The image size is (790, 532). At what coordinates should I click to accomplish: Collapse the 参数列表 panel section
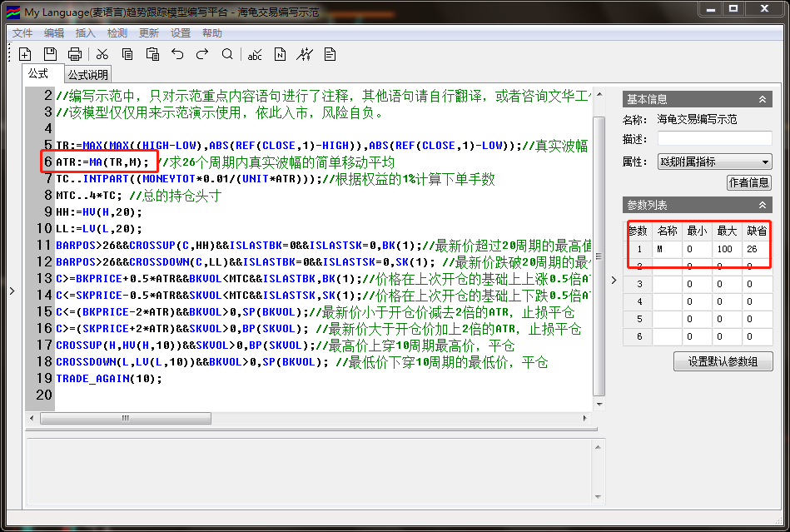(x=763, y=205)
